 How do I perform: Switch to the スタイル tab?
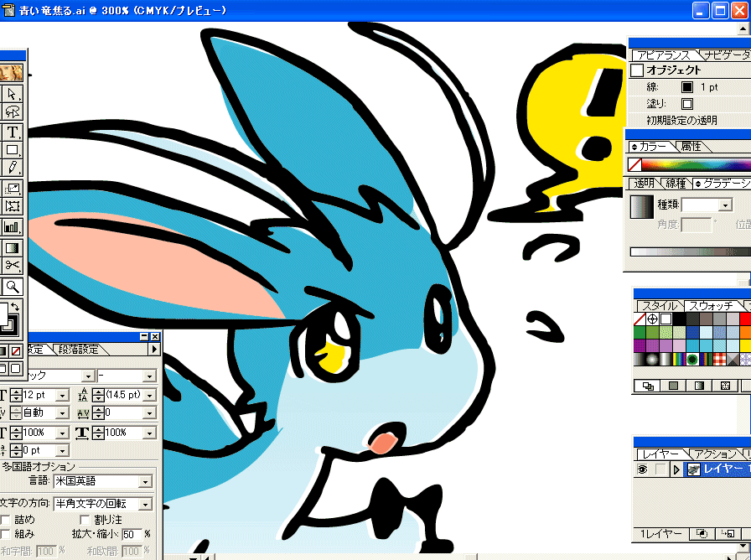(x=660, y=306)
